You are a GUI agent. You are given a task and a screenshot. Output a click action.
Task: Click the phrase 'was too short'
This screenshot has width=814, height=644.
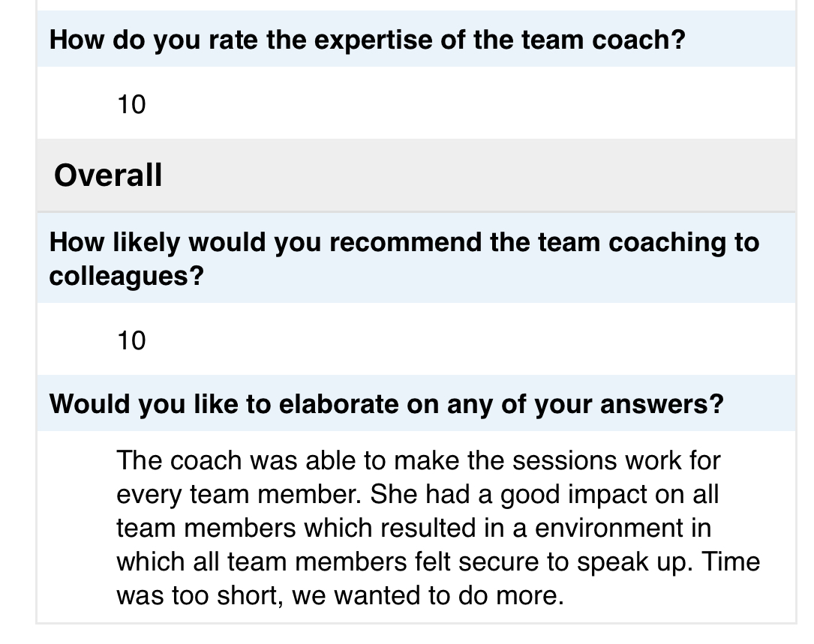coord(200,595)
